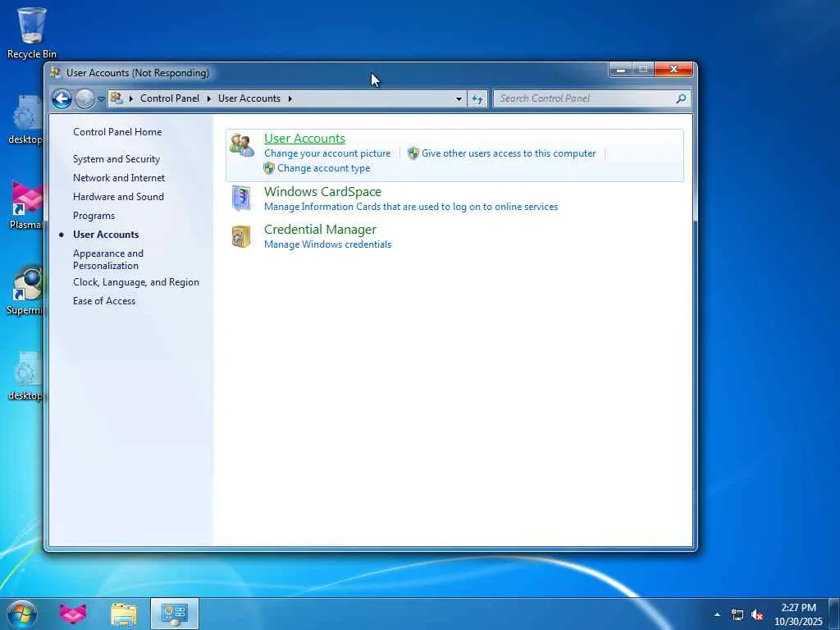Viewport: 840px width, 630px height.
Task: Click the address bar Control Panel icon
Action: click(116, 98)
